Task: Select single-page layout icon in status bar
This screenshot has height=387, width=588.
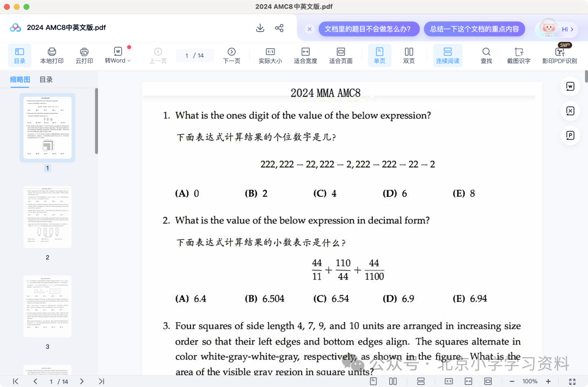Action: pos(373,382)
